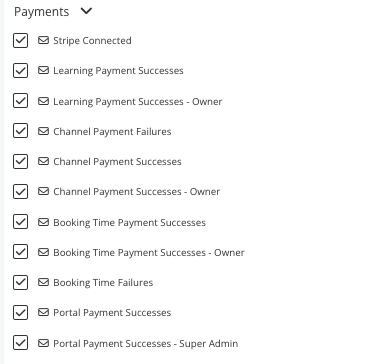Uncheck the Channel Payment Successes - Owner checkbox

(20, 191)
